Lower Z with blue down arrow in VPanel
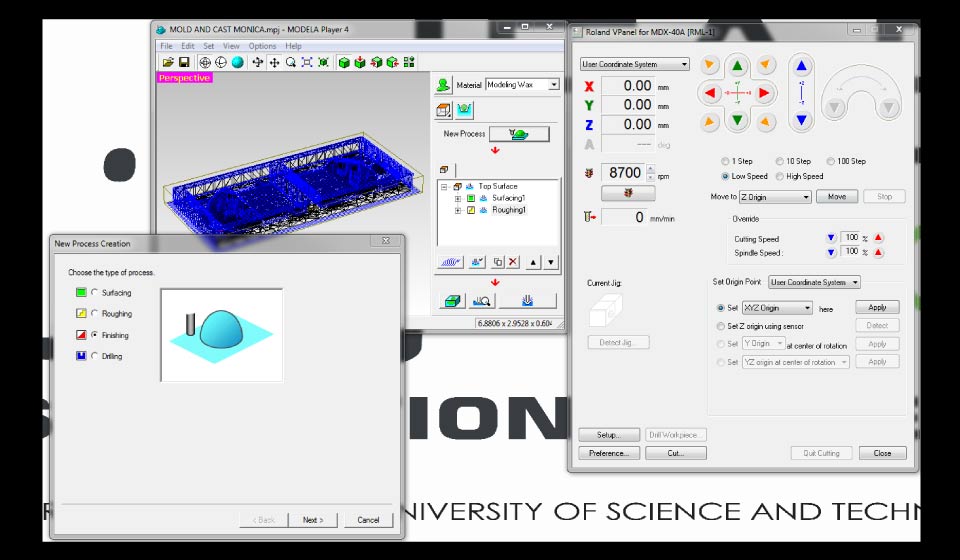The image size is (960, 560). [x=801, y=120]
